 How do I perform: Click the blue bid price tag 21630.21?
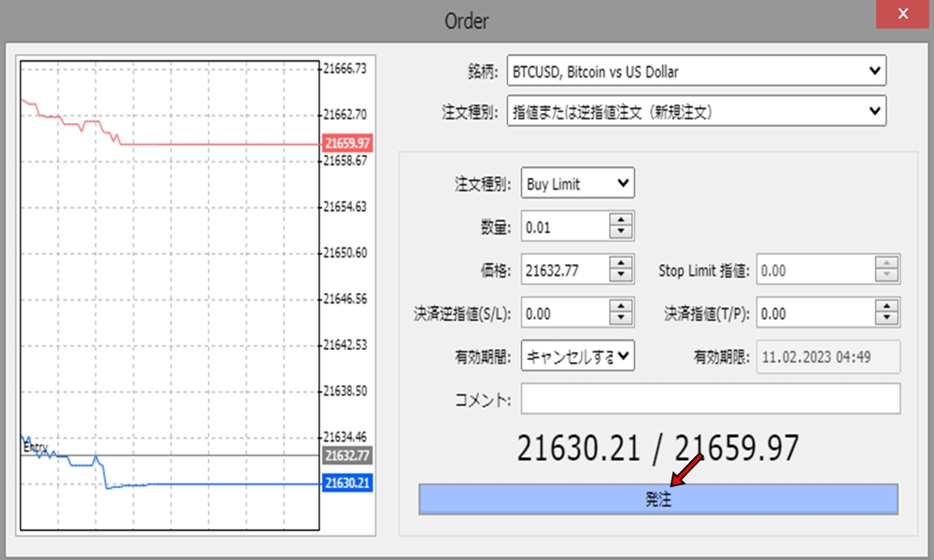click(x=347, y=483)
